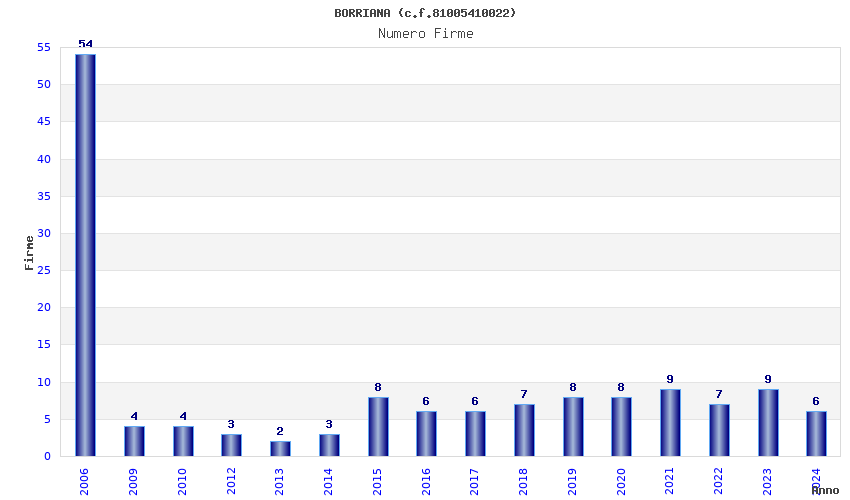Click the x-axis year label 2020
850x500 pixels.
tap(620, 482)
